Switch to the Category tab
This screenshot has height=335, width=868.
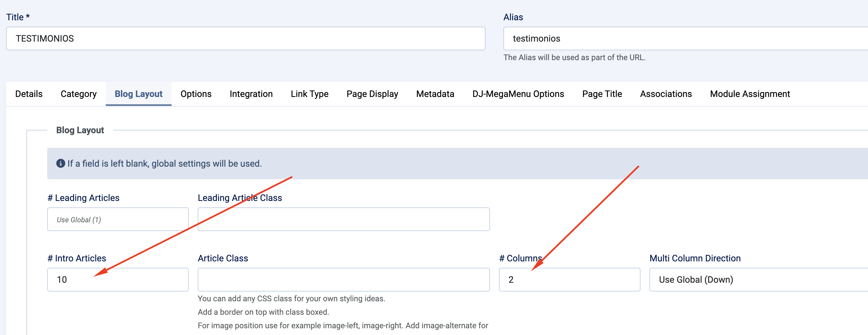pos(78,94)
